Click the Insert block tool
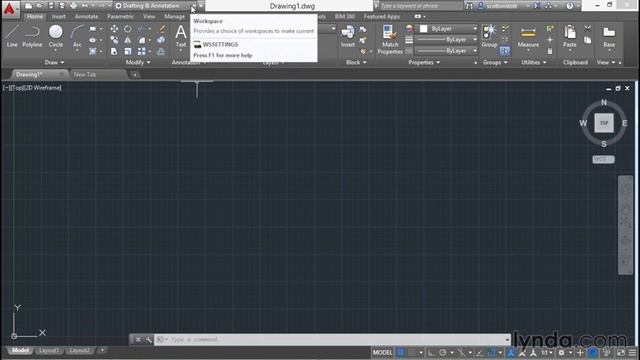640x360 pixels. [x=348, y=36]
